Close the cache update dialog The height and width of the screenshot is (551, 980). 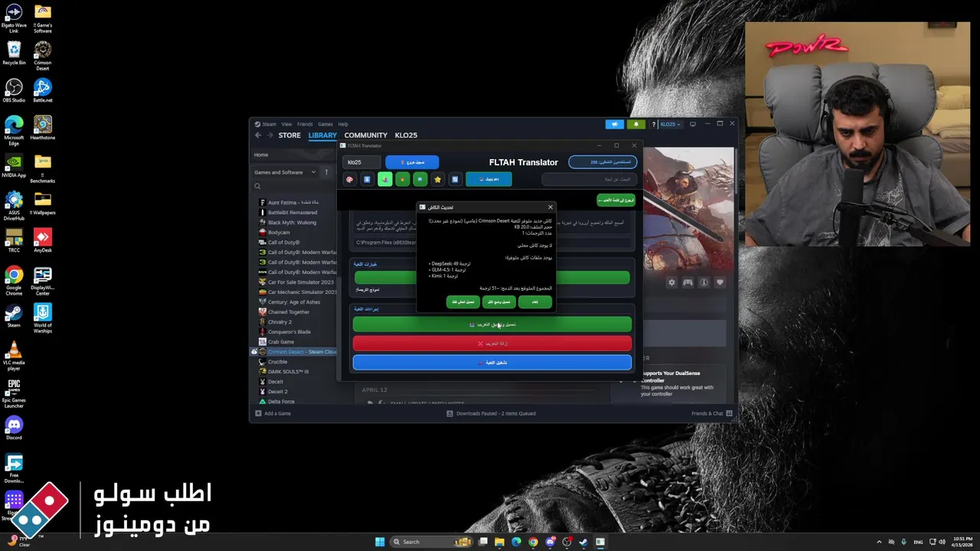point(550,207)
